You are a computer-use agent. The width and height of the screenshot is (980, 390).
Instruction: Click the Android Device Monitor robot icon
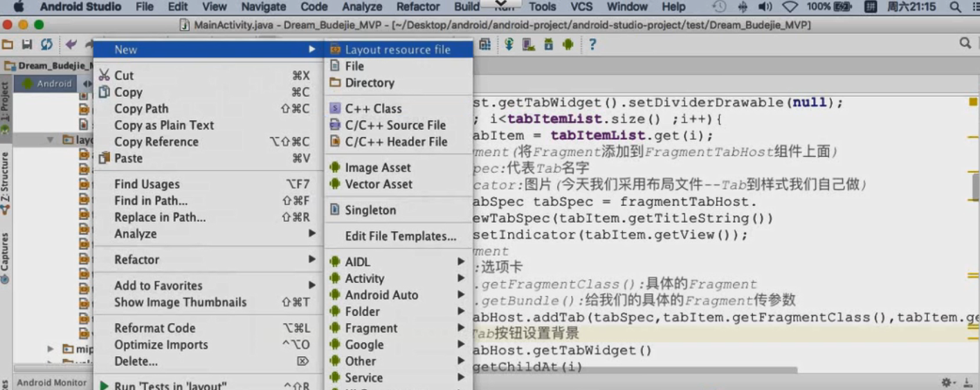click(568, 44)
